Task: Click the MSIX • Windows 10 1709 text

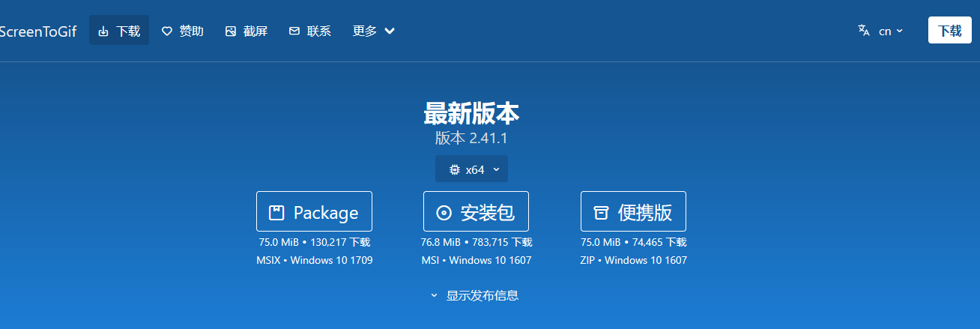Action: 315,260
